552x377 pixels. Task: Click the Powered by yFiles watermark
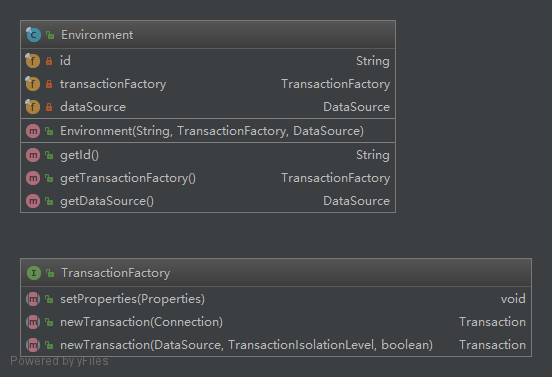click(x=59, y=361)
